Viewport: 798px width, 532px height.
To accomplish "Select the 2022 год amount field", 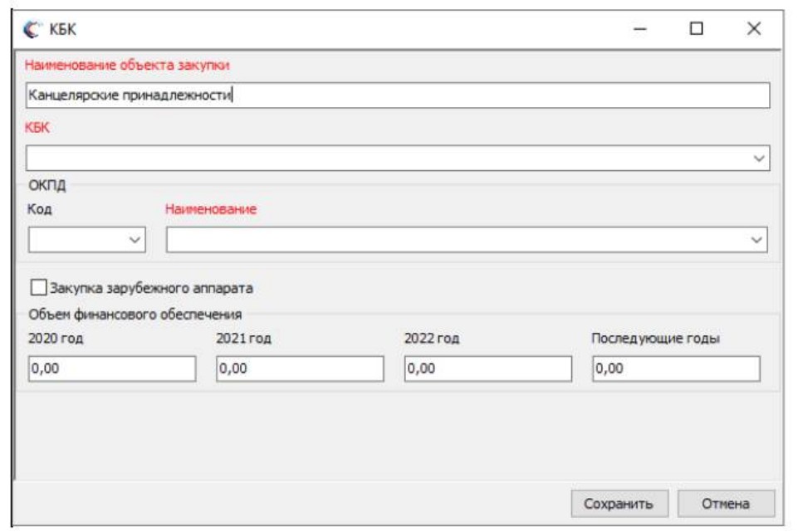I will click(487, 369).
